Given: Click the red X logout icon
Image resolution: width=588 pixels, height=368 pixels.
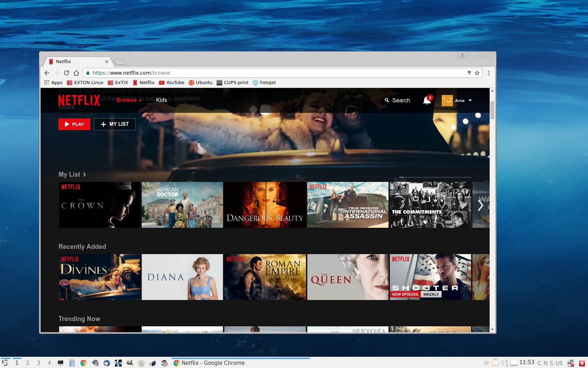Looking at the screenshot, I should coord(582,363).
